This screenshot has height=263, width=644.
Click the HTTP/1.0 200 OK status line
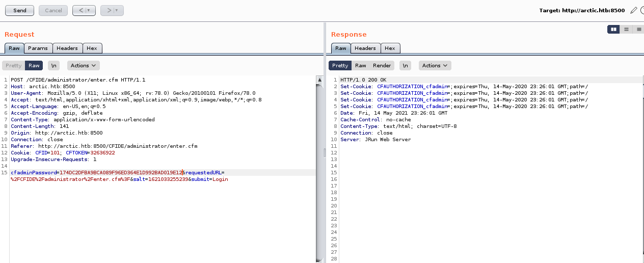(x=363, y=80)
